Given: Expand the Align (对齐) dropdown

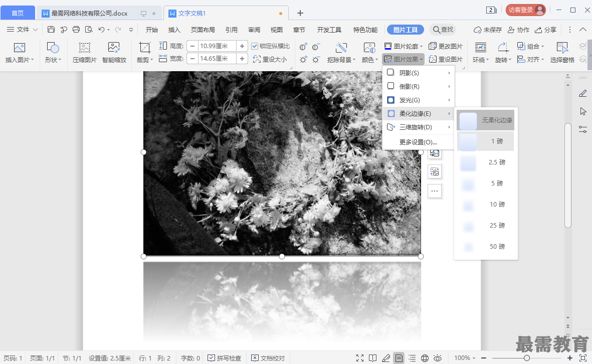Looking at the screenshot, I should coord(531,59).
